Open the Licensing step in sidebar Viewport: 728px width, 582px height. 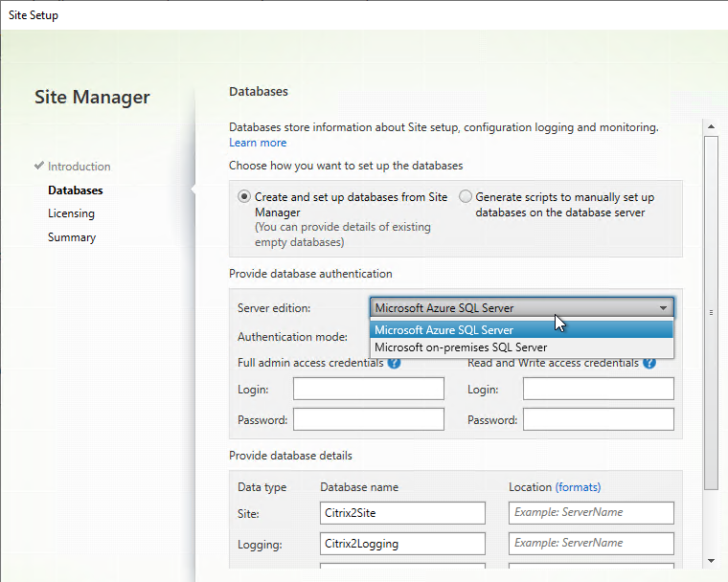click(x=71, y=213)
